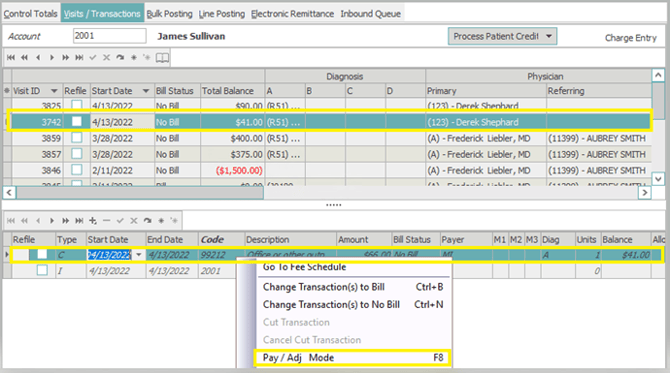This screenshot has height=373, width=670.
Task: Cancel edit X in visits navigator
Action: [x=106, y=57]
